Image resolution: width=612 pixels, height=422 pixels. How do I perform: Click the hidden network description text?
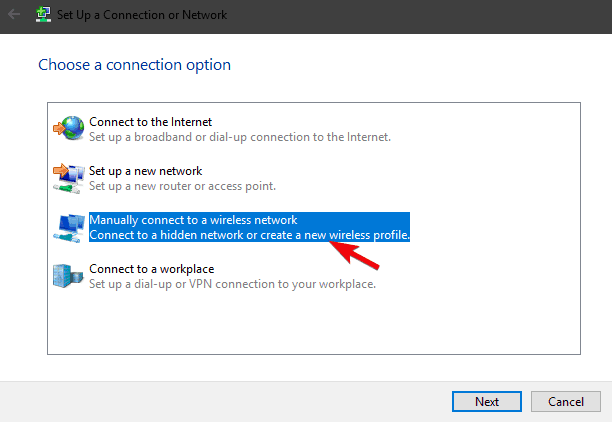click(250, 235)
